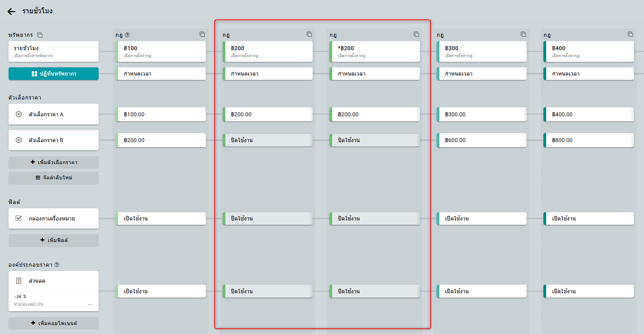Toggle ปิดใช้งาน for ตัวเลือกราคา B in ฿200 rule

pyautogui.click(x=268, y=140)
